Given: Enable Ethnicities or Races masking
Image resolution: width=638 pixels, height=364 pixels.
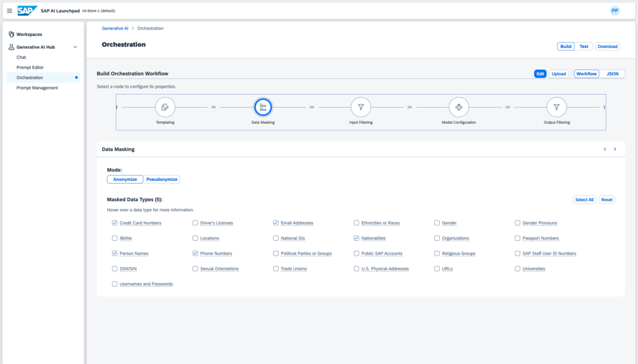Looking at the screenshot, I should 356,223.
